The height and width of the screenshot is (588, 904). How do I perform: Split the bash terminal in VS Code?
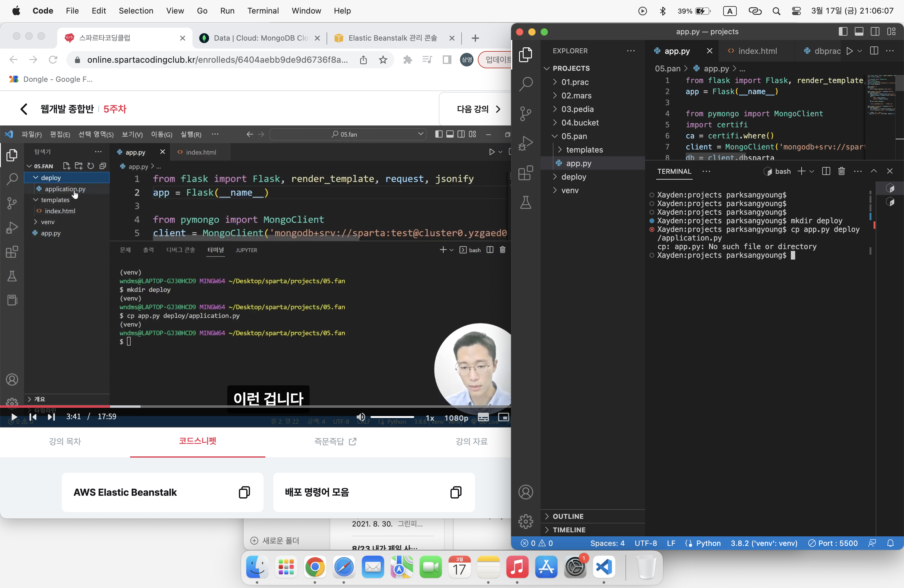click(826, 171)
